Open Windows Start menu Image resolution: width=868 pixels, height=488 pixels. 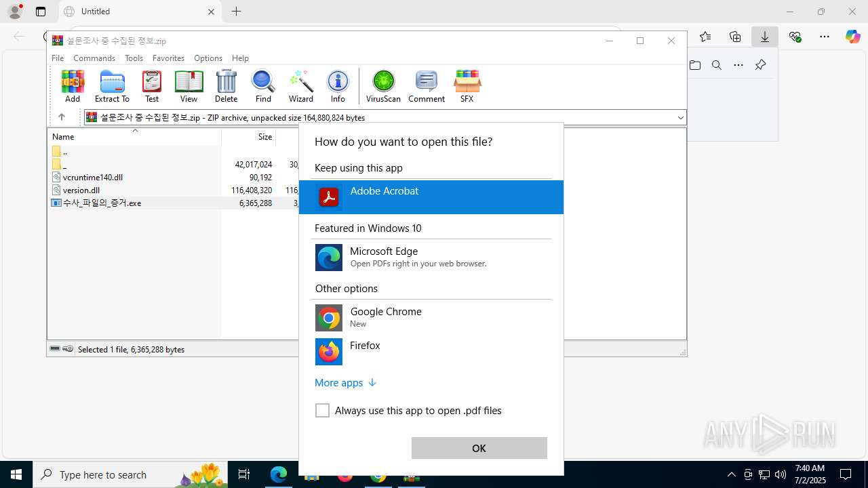tap(16, 474)
